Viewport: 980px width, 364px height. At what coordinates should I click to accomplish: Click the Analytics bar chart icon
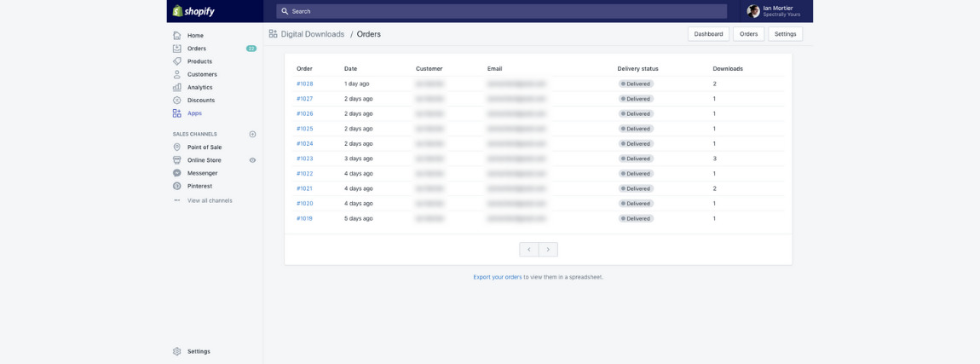click(x=177, y=87)
